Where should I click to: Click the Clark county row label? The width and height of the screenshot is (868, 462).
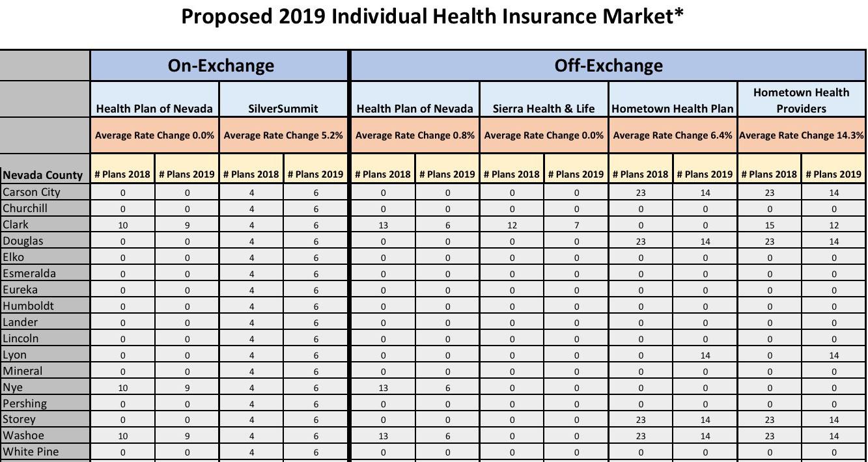(x=16, y=224)
